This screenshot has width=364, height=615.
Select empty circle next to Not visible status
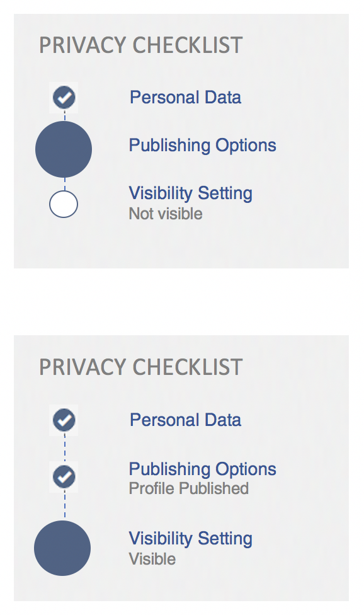[64, 204]
